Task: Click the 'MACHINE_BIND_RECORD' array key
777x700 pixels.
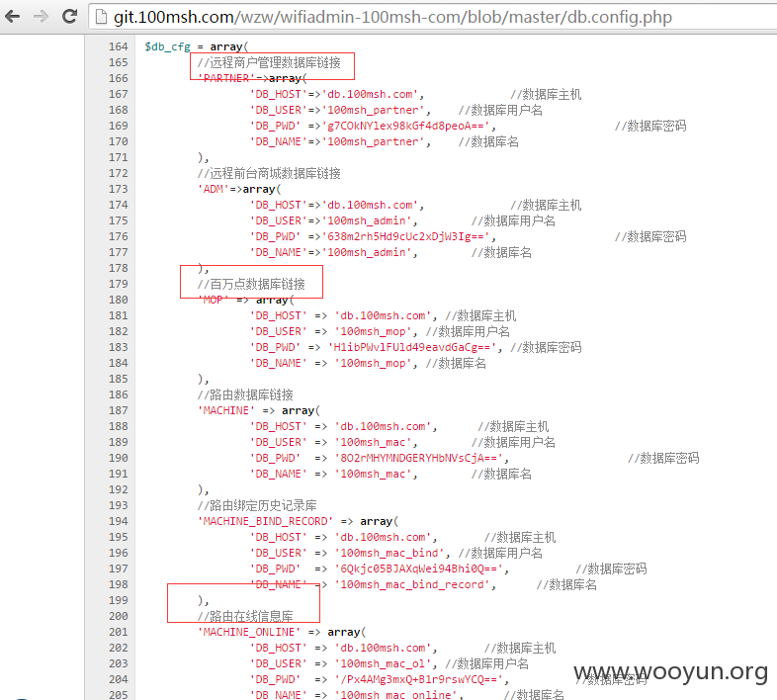Action: tap(265, 521)
